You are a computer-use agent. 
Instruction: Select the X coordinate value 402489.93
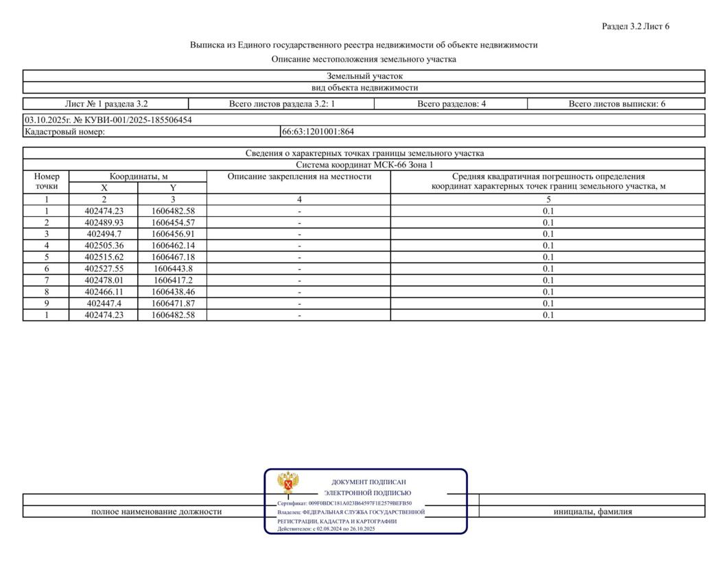[x=104, y=222]
